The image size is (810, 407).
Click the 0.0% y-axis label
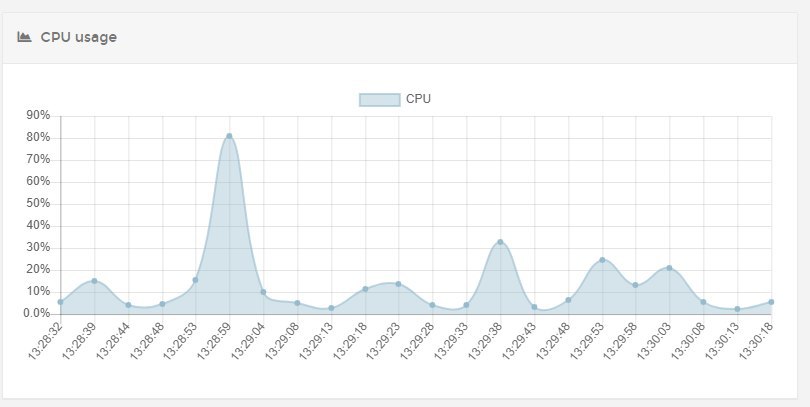[x=37, y=314]
